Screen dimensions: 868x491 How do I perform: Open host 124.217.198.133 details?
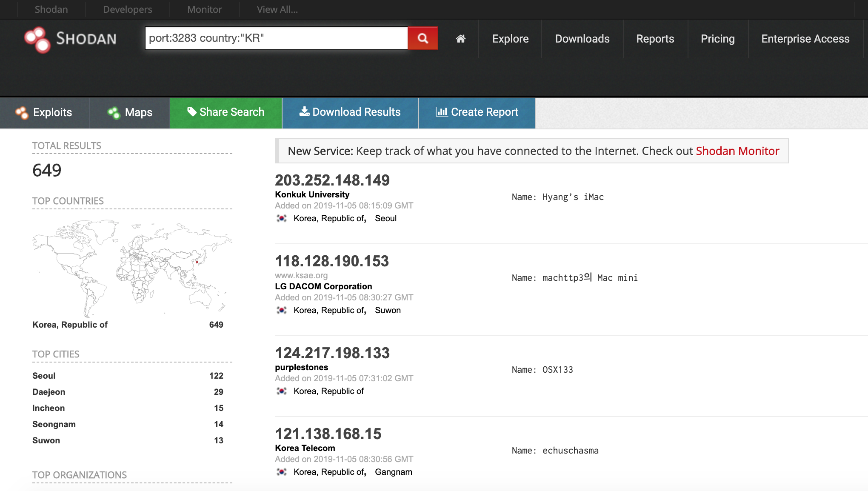point(332,353)
